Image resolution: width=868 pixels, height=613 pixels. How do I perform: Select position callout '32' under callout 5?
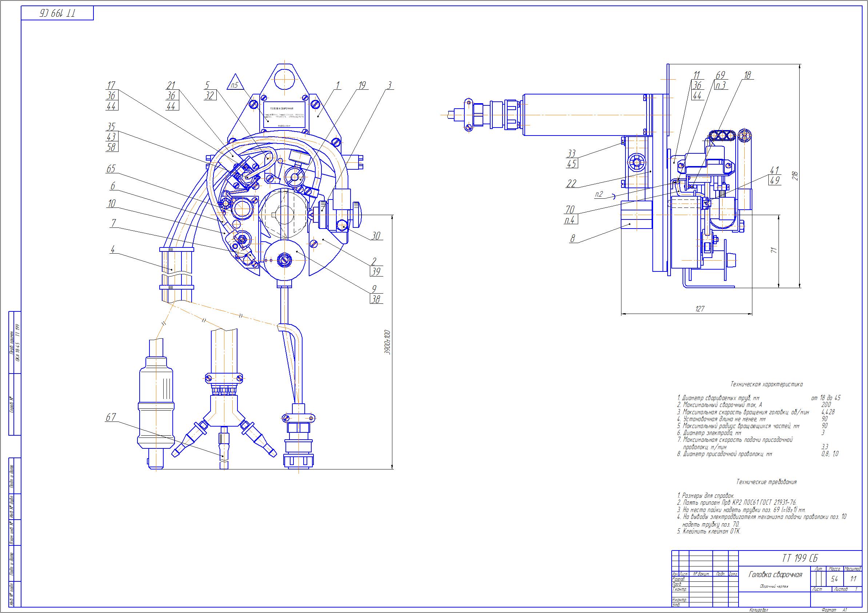tap(209, 96)
